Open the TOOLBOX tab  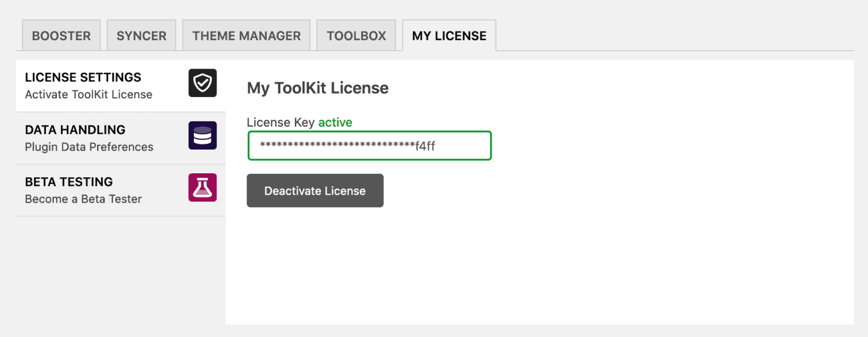356,35
